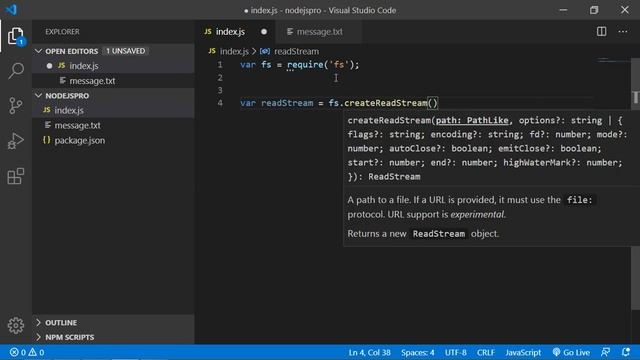Start Go Live server

click(571, 352)
